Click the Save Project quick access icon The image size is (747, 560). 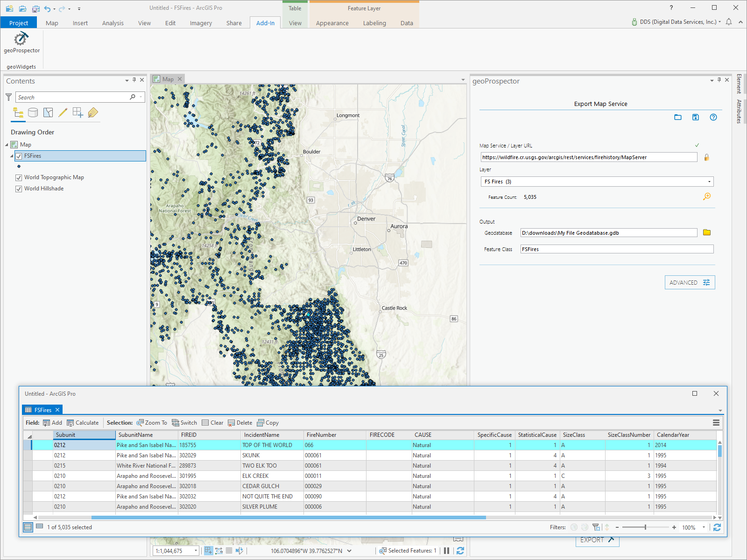point(36,8)
